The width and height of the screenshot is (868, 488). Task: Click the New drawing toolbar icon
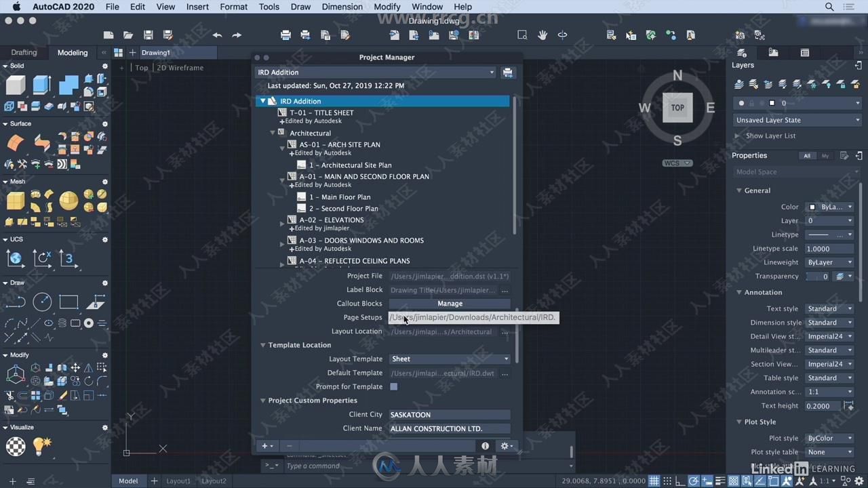tap(108, 35)
